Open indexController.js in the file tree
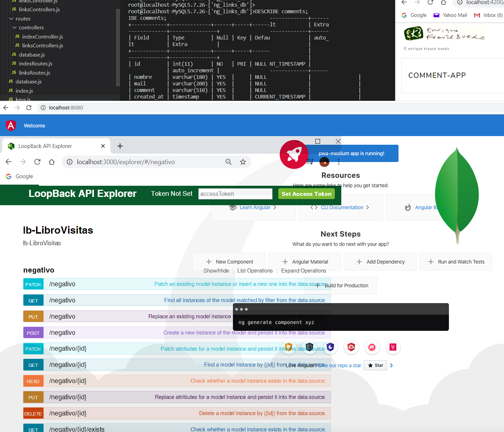 click(42, 37)
